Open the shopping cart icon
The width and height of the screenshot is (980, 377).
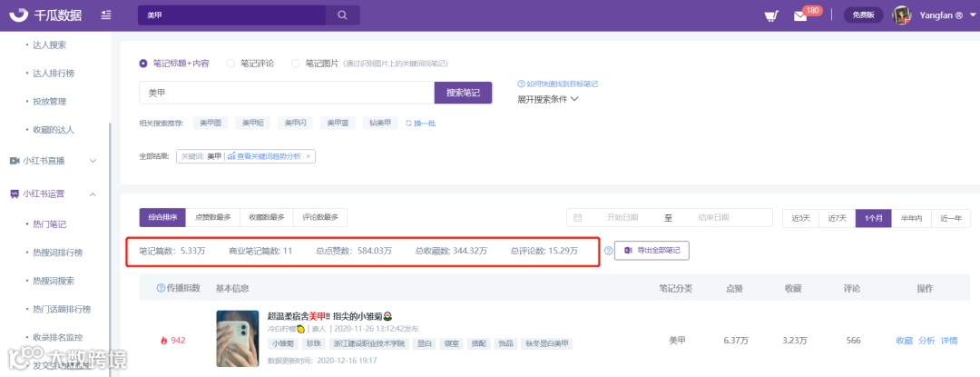click(771, 16)
